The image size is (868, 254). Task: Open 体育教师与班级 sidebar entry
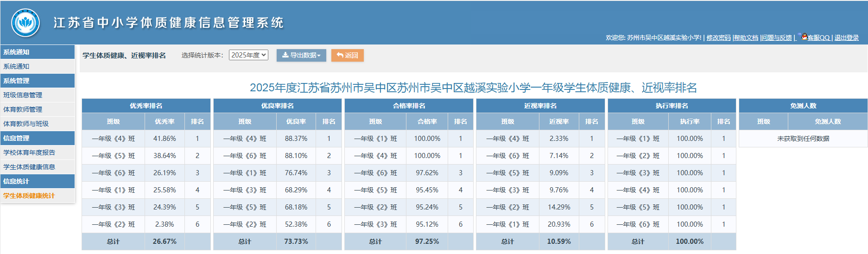pyautogui.click(x=26, y=124)
